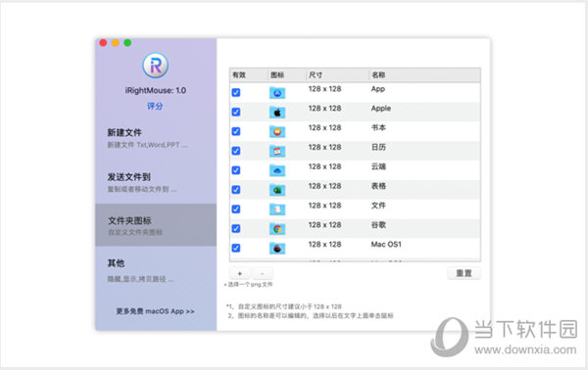This screenshot has width=588, height=370.
Task: Select the 谷歌 Chrome folder icon
Action: [x=277, y=229]
